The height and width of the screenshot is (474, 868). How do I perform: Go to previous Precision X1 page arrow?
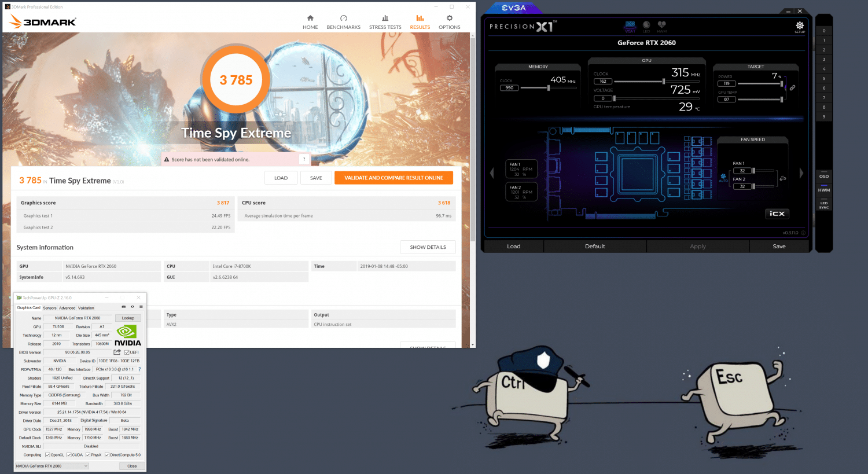pyautogui.click(x=492, y=172)
